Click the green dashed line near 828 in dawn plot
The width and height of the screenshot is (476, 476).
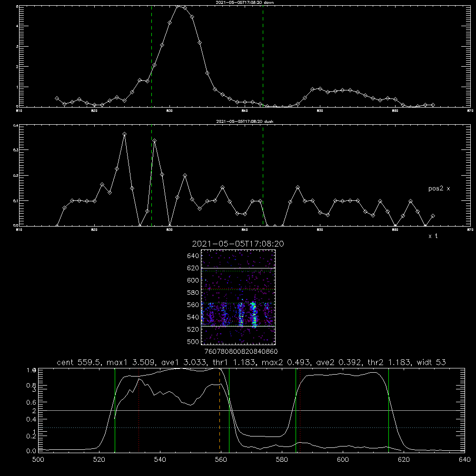tap(151, 56)
